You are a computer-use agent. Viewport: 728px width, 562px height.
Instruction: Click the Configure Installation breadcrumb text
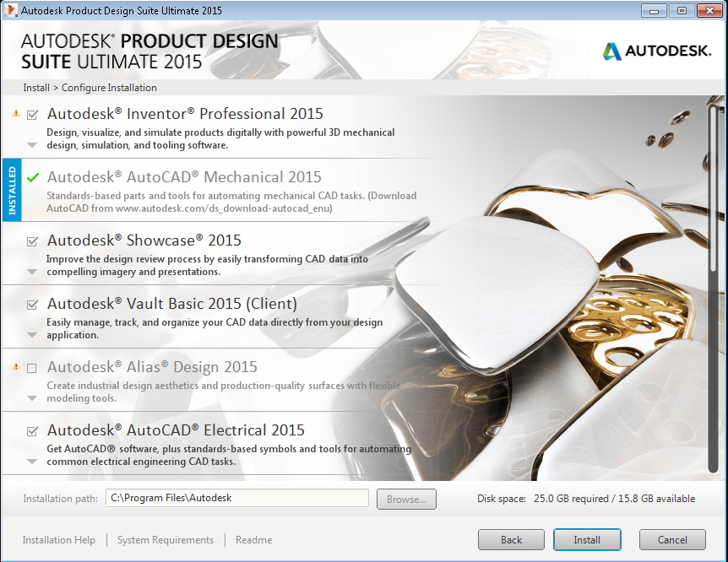coord(109,88)
